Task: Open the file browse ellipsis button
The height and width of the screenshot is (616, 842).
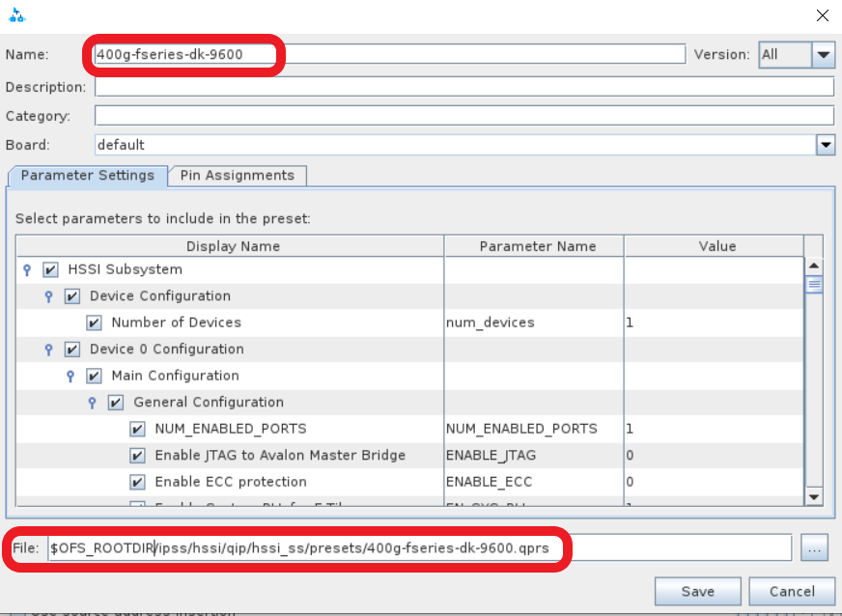Action: point(814,548)
